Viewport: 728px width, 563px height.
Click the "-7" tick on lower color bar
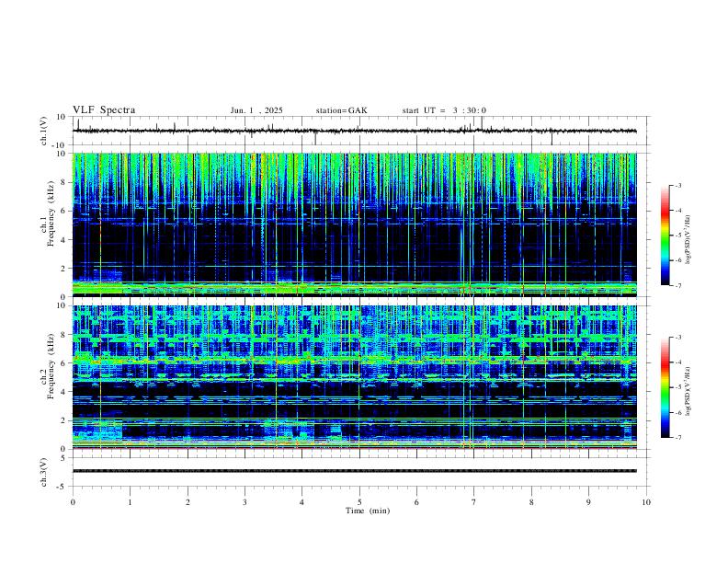[x=678, y=437]
